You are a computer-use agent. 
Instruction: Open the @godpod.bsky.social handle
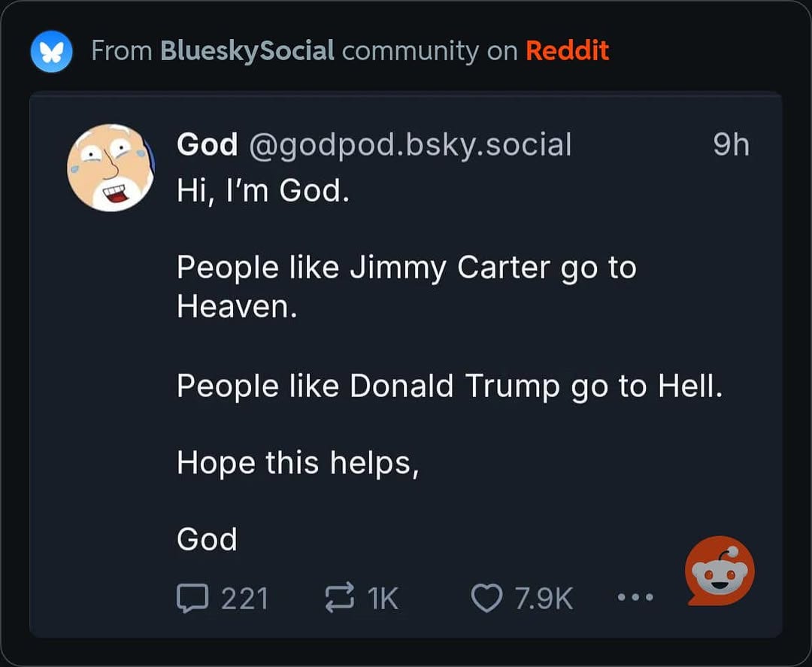pos(411,145)
